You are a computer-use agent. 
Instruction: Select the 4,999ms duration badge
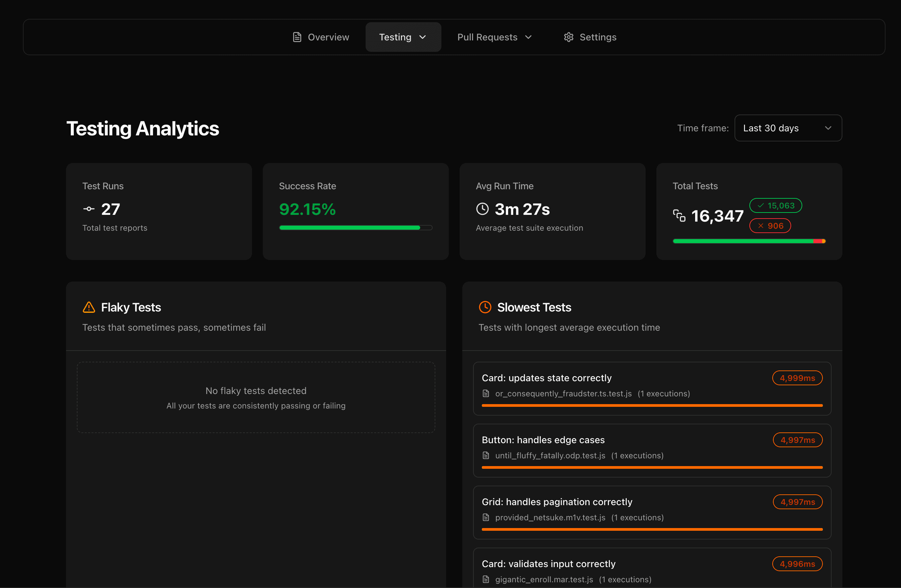797,377
